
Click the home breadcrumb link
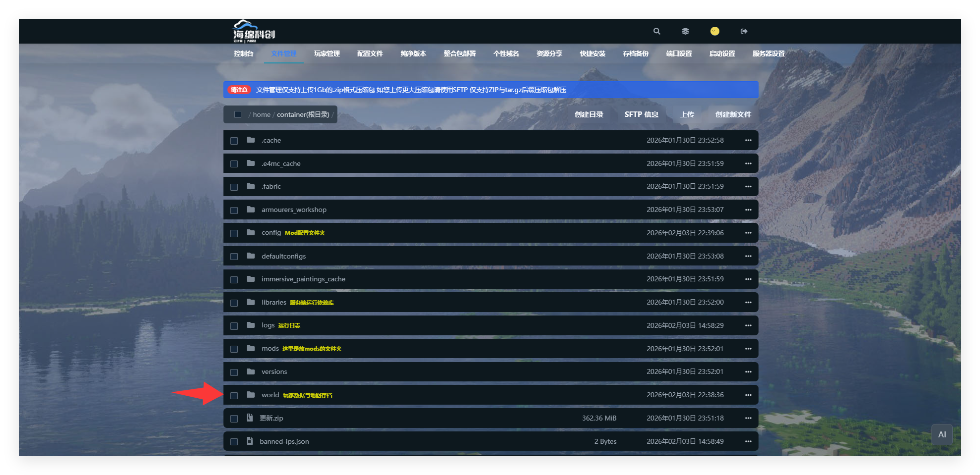(262, 114)
